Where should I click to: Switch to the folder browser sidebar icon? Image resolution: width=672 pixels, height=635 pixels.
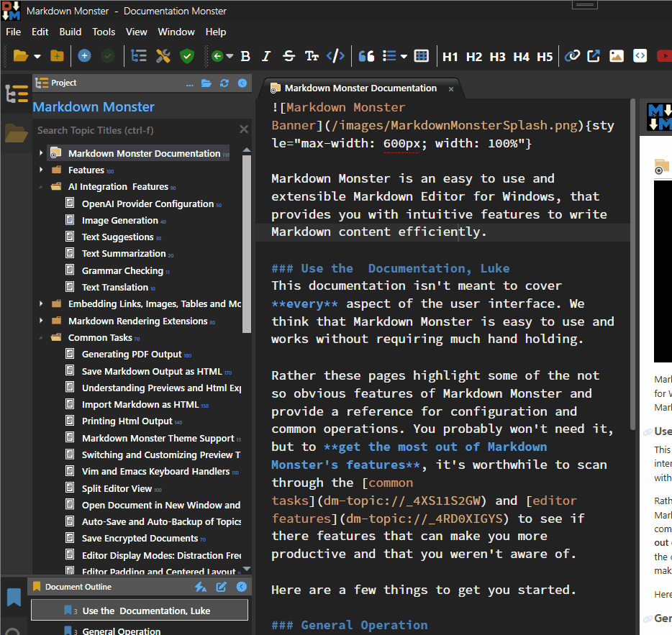17,133
